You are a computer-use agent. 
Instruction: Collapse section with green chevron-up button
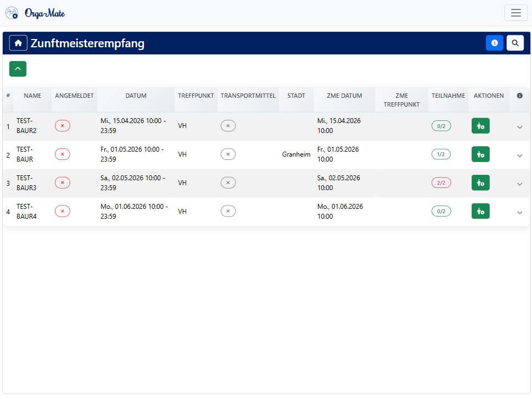[x=18, y=69]
